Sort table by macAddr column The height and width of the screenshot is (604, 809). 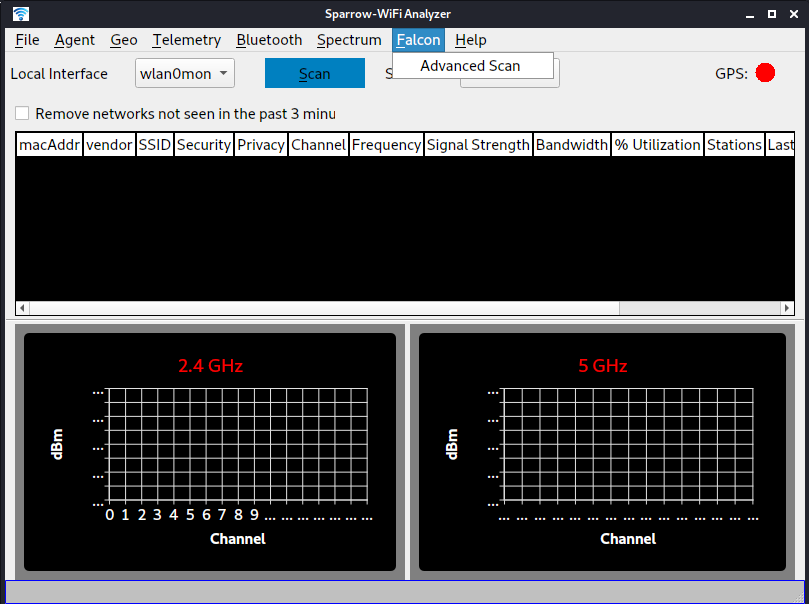[50, 145]
